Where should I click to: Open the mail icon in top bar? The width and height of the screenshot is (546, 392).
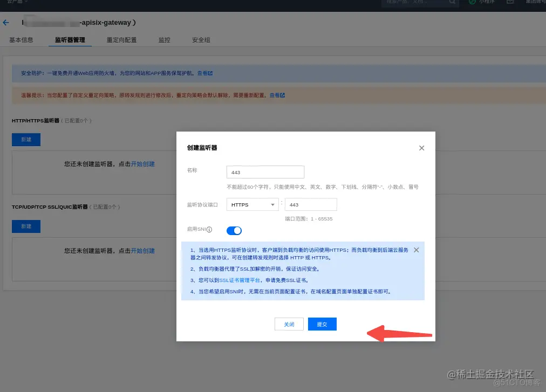click(x=510, y=2)
